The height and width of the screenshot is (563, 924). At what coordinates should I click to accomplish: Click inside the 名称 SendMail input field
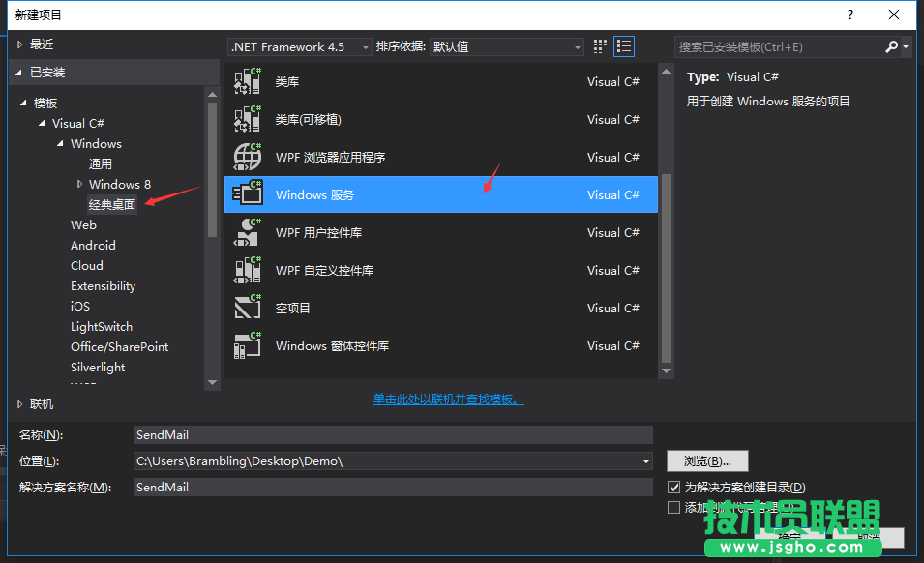(x=387, y=434)
